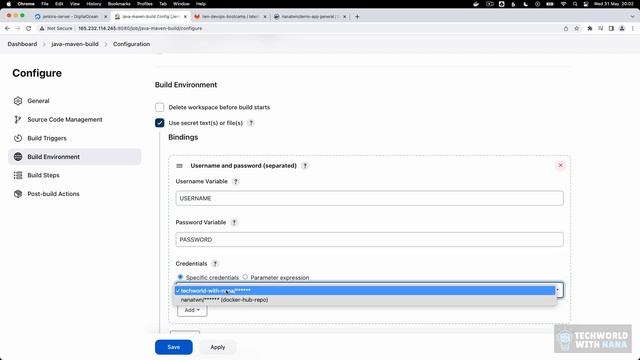This screenshot has height=360, width=640.
Task: Click the share page icon in address bar
Action: (566, 28)
